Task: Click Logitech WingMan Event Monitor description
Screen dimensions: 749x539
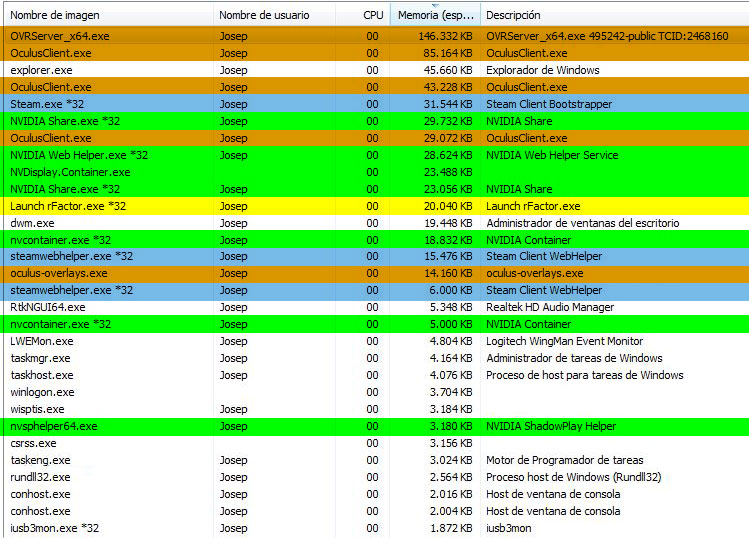Action: [x=565, y=341]
